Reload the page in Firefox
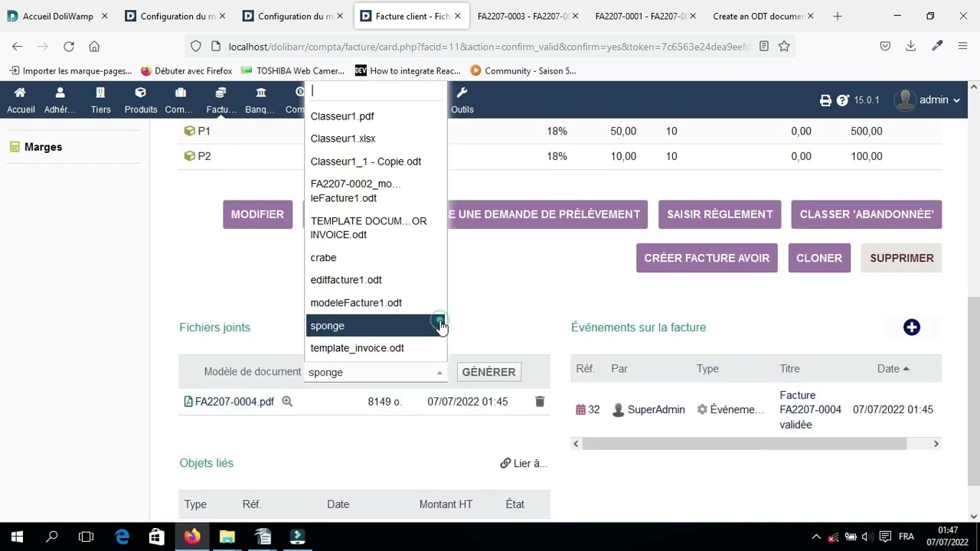The height and width of the screenshot is (551, 980). click(x=69, y=47)
